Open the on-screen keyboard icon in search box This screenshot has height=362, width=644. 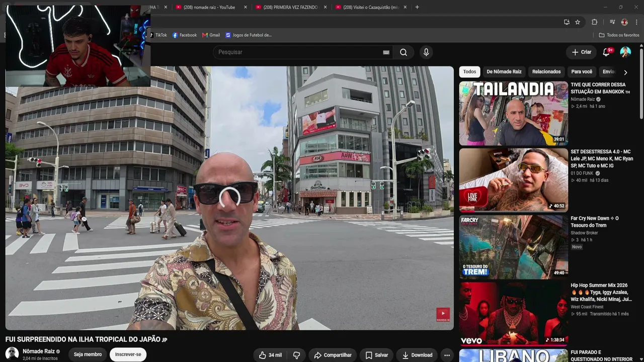tap(386, 52)
